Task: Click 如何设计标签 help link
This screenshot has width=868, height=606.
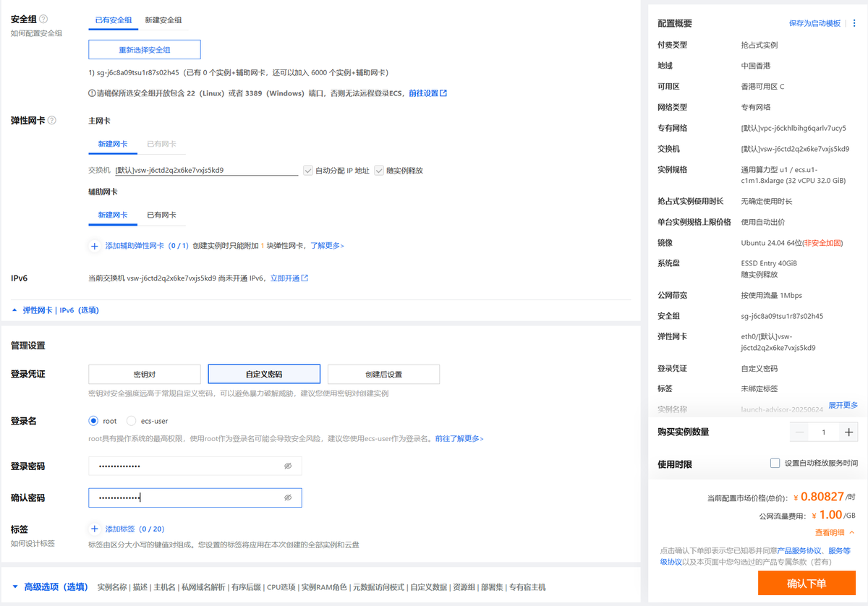Action: [x=33, y=544]
